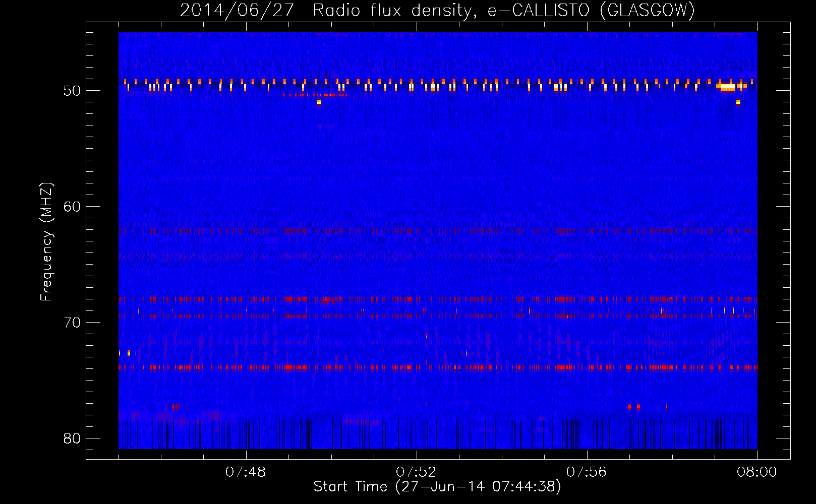
Task: Click the 07:48 time tick label
Action: click(x=246, y=472)
